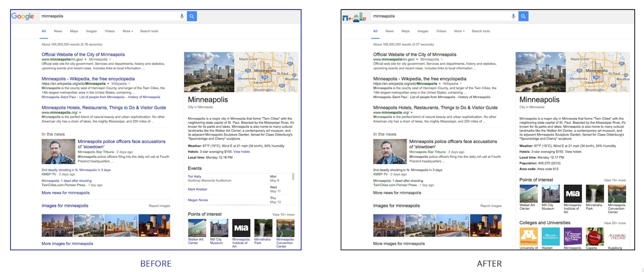Open the Minneapolis map in AFTER knowledge panel

point(598,72)
